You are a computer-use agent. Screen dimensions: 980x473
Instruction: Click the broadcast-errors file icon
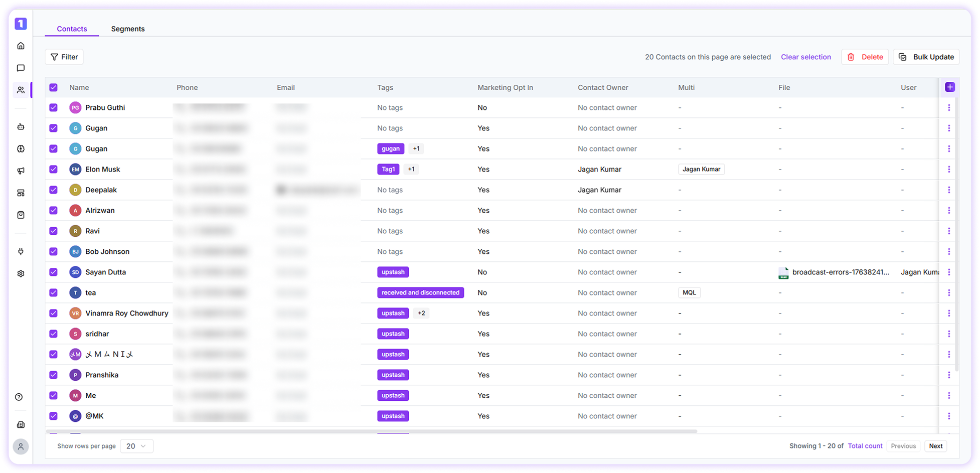click(783, 272)
